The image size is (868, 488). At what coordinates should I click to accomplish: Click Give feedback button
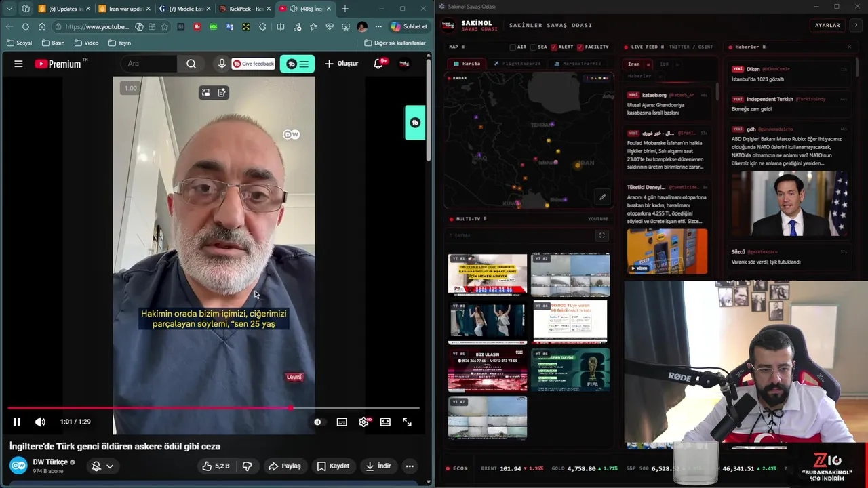(x=254, y=64)
